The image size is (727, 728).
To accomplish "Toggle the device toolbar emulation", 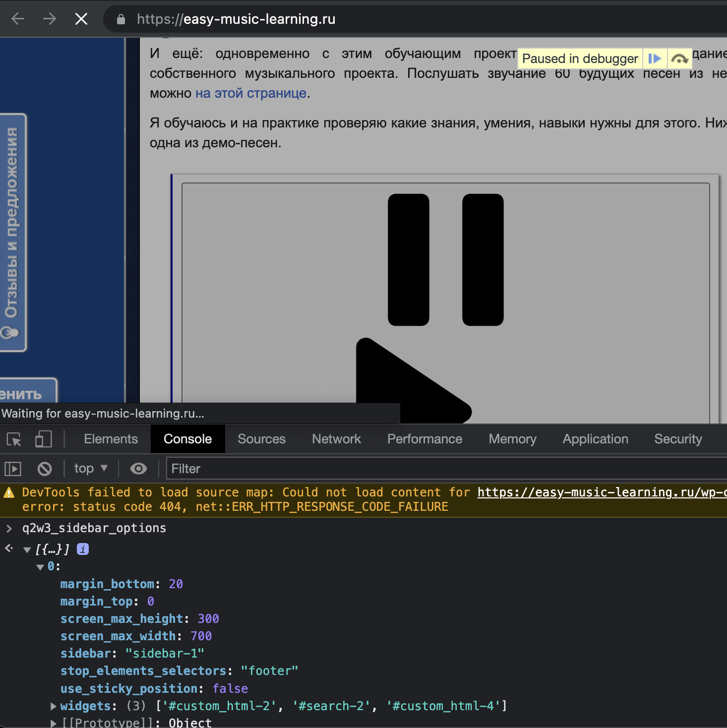I will pyautogui.click(x=44, y=439).
